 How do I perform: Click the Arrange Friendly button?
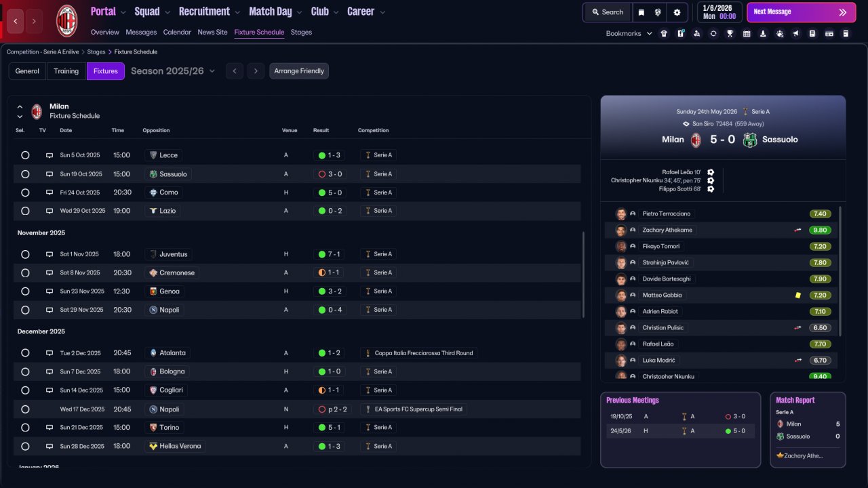tap(299, 71)
